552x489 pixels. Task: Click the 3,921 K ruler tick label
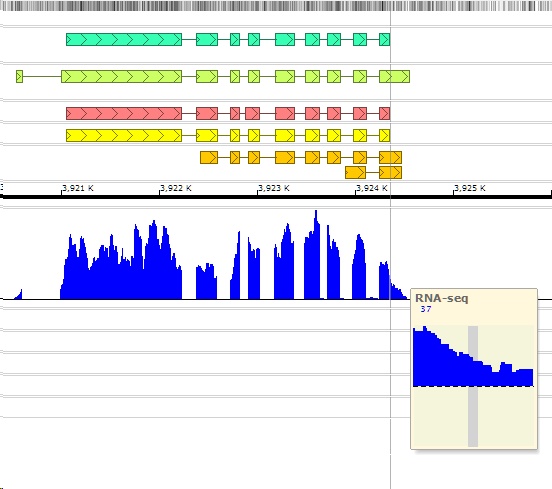78,188
